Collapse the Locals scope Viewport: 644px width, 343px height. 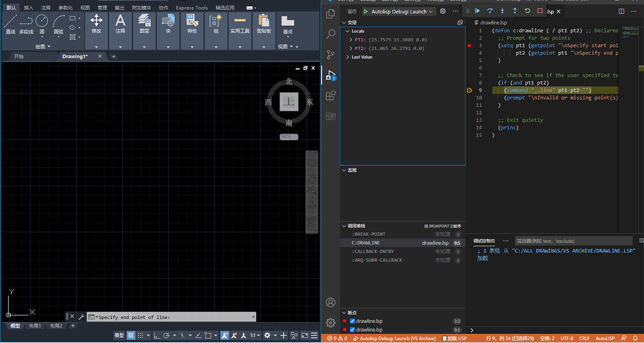tap(348, 31)
